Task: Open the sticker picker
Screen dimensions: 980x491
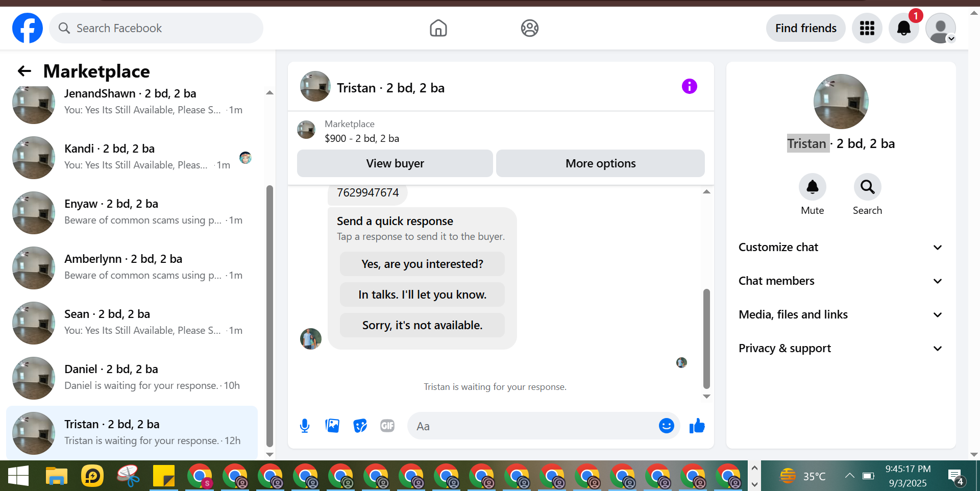Action: point(360,426)
